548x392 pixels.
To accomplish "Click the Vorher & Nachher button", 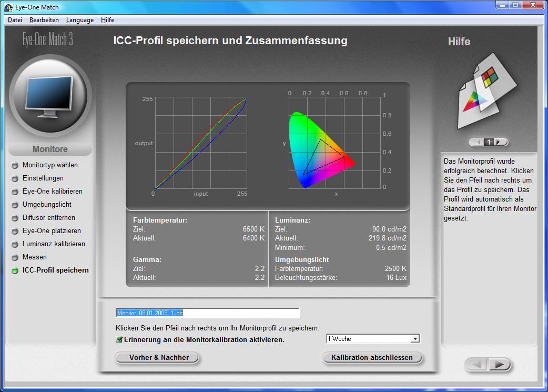I will coord(157,358).
